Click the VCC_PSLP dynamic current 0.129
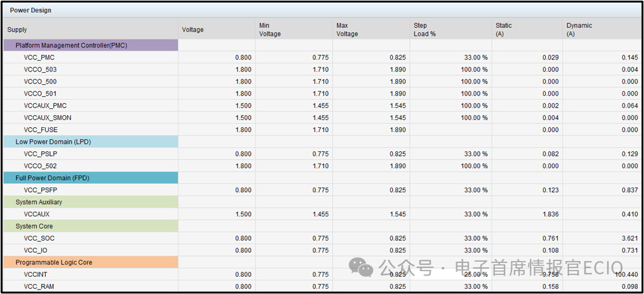This screenshot has width=644, height=294. pos(629,154)
